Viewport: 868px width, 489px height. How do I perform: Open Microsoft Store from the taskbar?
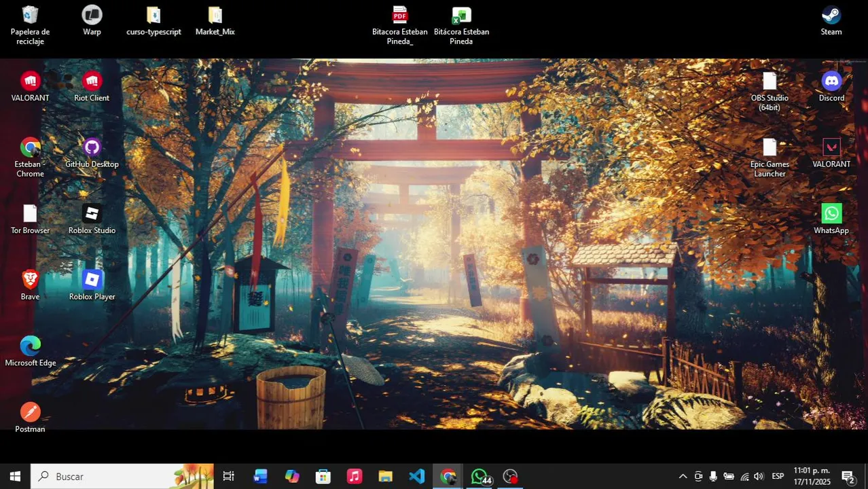click(x=323, y=476)
